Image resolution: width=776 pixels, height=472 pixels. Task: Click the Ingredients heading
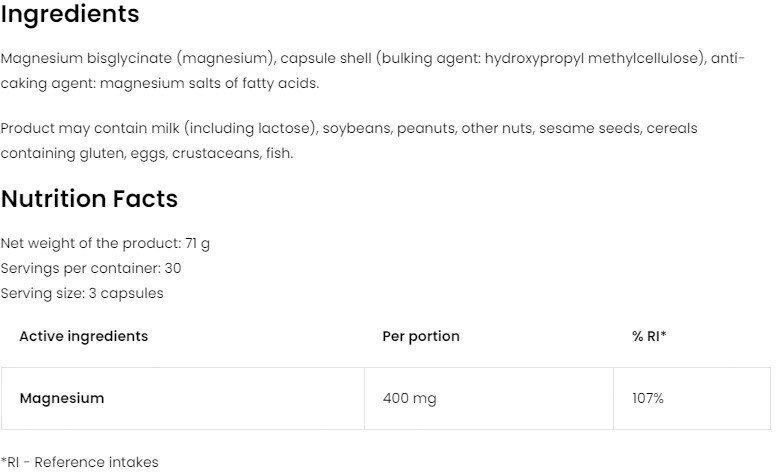pos(70,16)
